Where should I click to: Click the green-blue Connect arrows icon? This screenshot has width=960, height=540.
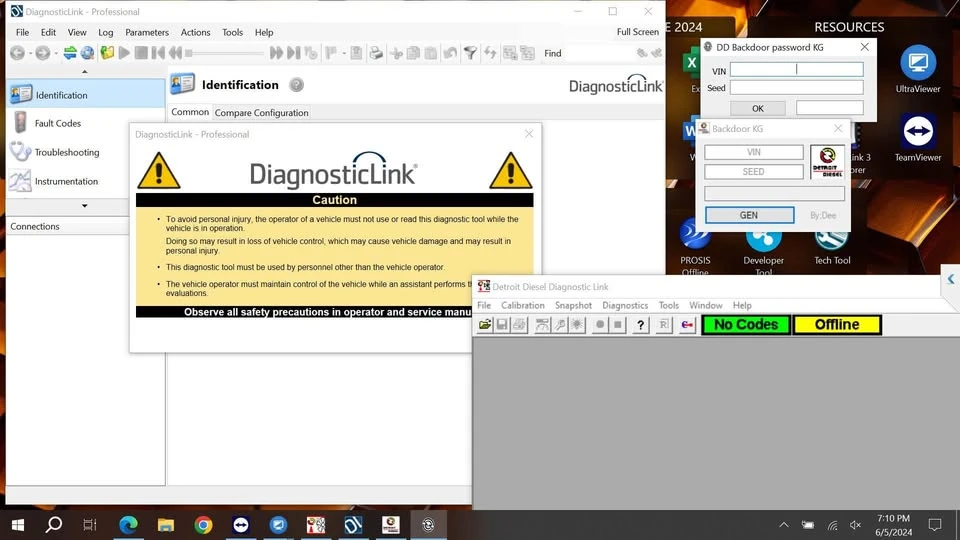pos(70,53)
